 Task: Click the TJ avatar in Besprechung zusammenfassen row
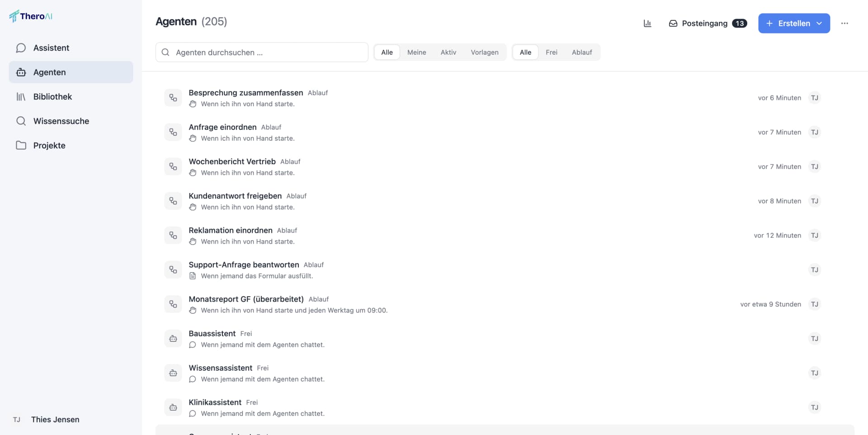815,98
